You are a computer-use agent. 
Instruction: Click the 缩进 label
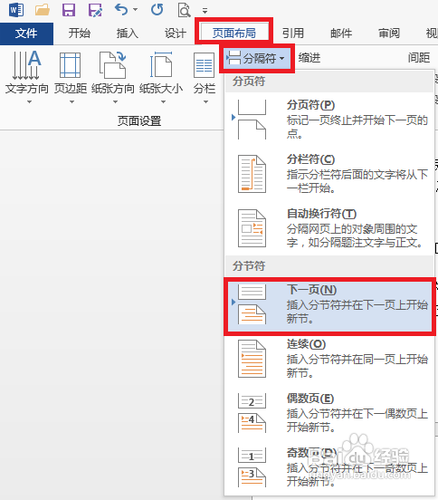[x=309, y=58]
